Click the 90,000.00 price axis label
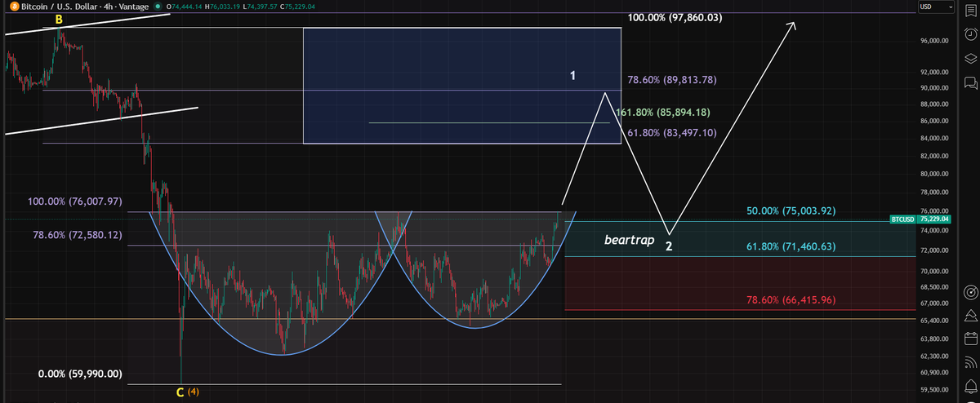Screen dimensions: 980x403 [x=933, y=88]
